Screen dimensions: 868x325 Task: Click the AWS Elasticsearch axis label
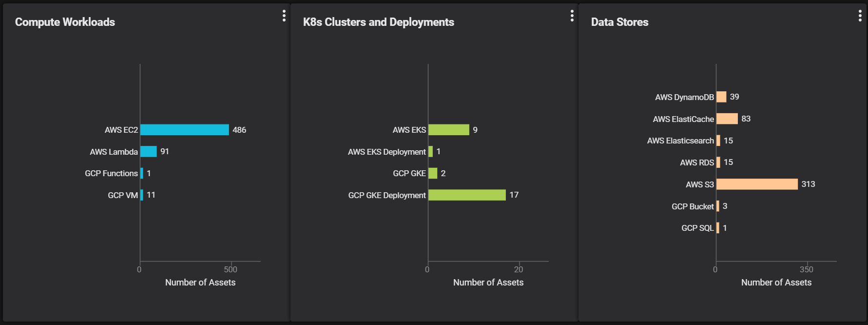(x=680, y=141)
